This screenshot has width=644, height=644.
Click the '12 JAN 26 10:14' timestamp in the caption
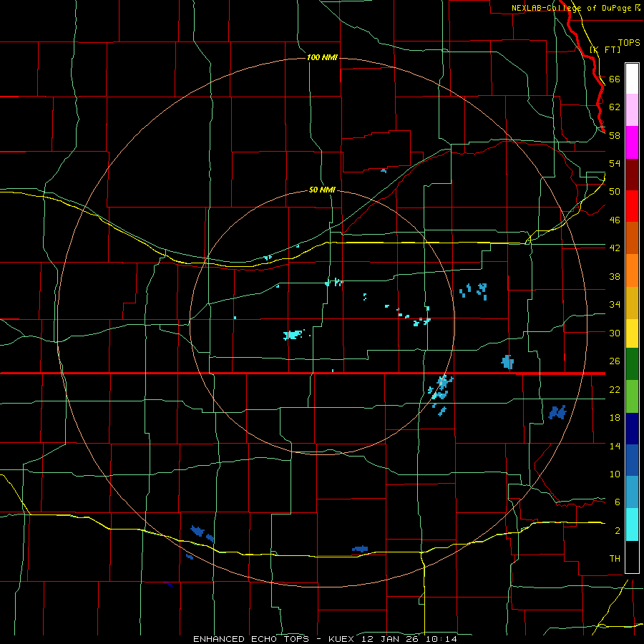click(409, 639)
